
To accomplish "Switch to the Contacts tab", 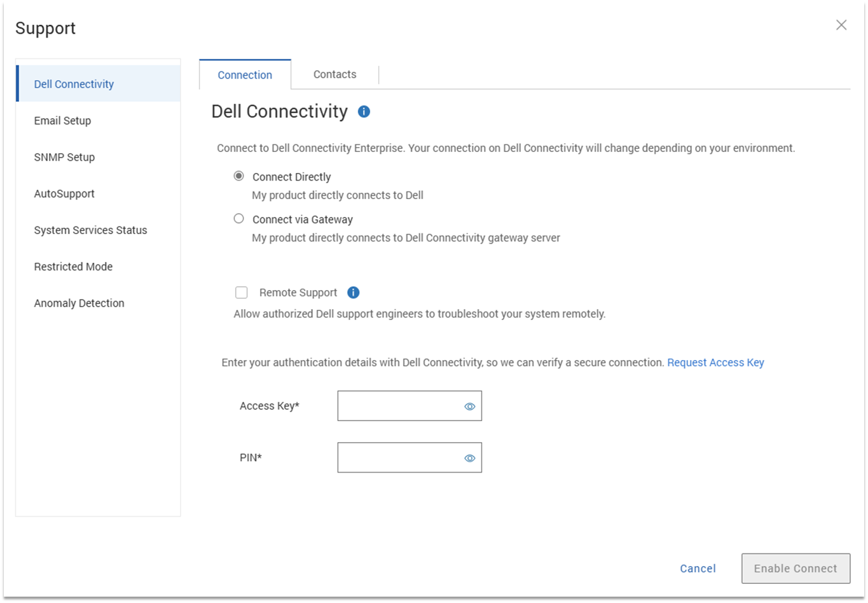I will [x=334, y=74].
